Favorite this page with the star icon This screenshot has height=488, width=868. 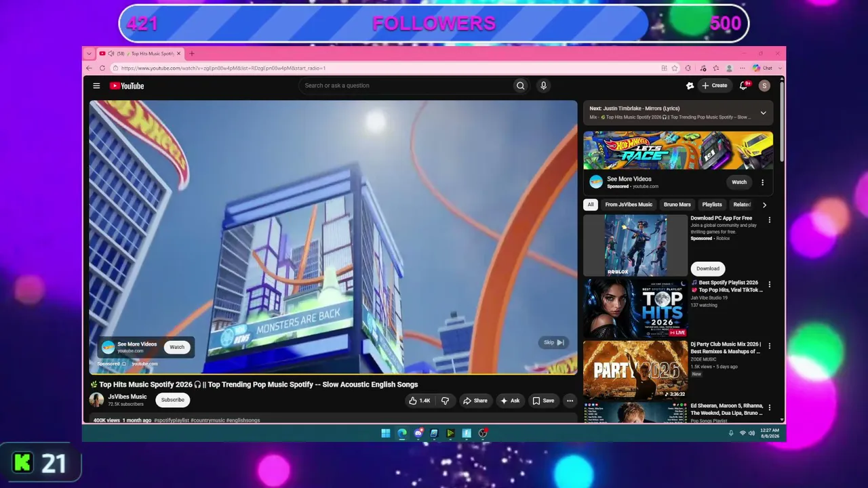675,68
